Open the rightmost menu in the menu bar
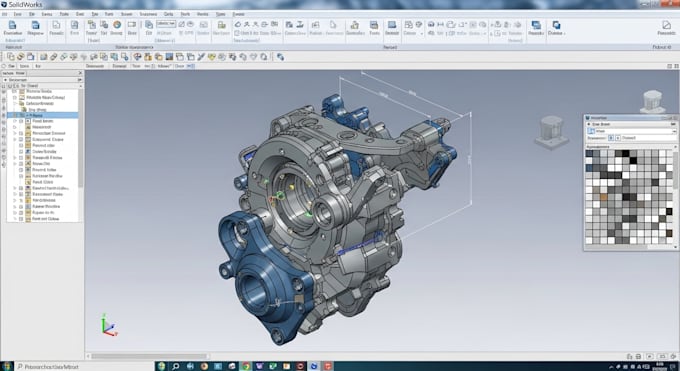 (x=238, y=14)
